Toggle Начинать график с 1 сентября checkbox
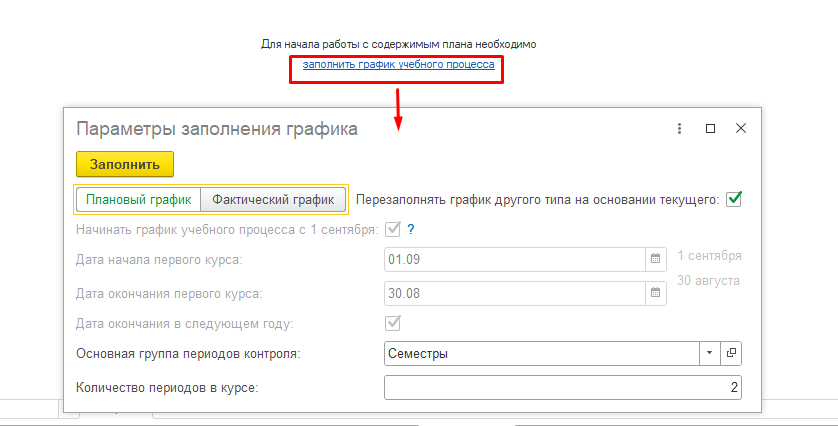Image resolution: width=838 pixels, height=426 pixels. [393, 230]
